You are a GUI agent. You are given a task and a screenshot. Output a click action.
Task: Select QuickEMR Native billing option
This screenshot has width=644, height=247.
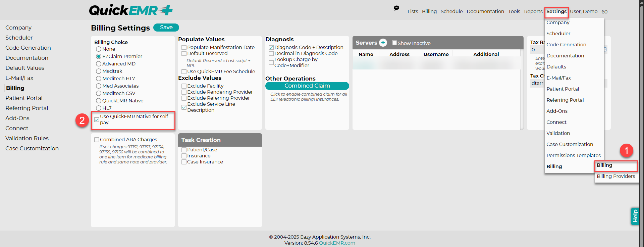[99, 101]
